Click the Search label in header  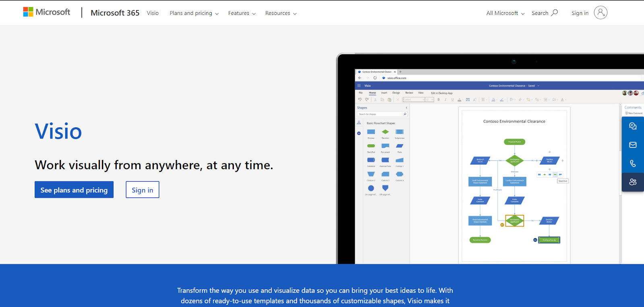[540, 13]
